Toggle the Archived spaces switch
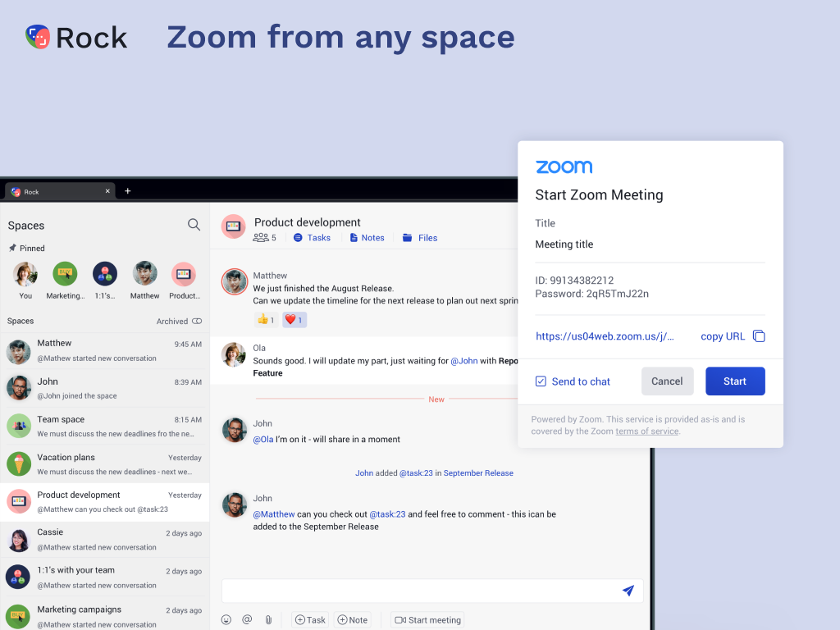 click(x=197, y=321)
